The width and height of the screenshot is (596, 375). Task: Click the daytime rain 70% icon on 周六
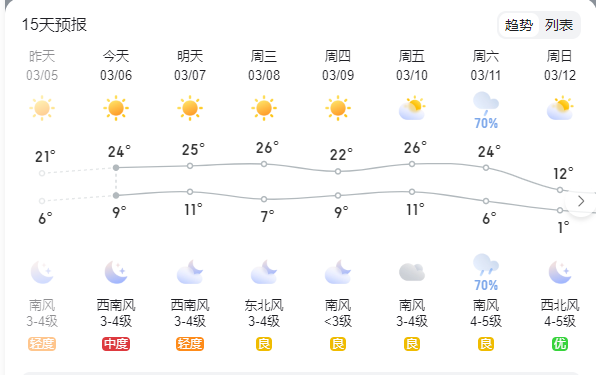pos(486,110)
